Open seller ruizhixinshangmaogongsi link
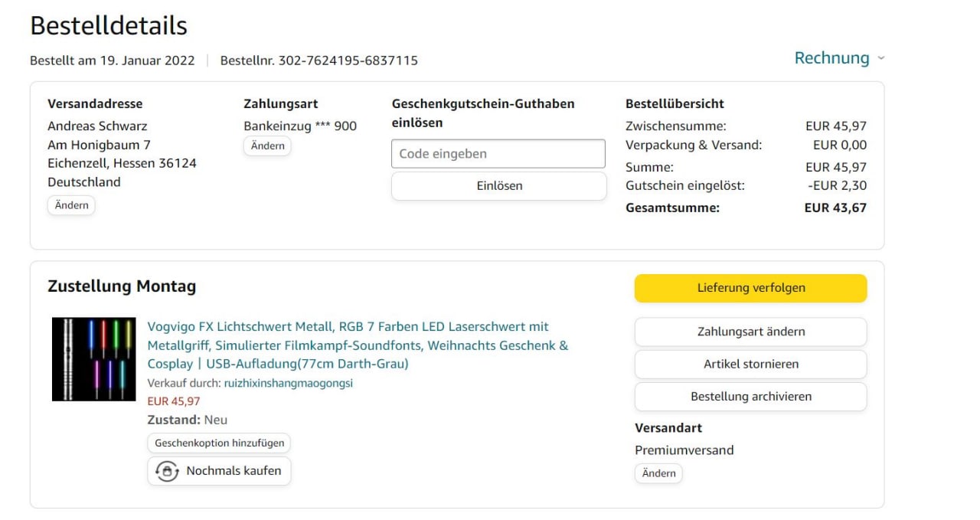 point(288,383)
